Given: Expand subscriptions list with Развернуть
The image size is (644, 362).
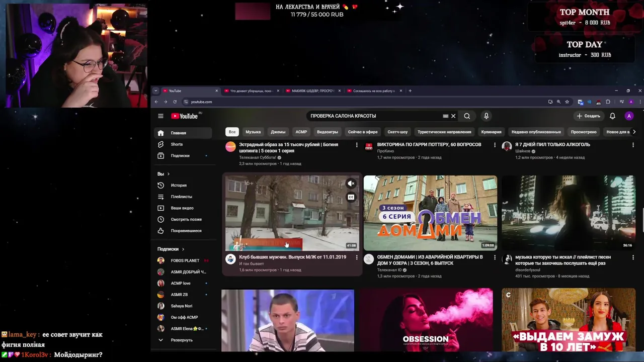Looking at the screenshot, I should coord(183,340).
